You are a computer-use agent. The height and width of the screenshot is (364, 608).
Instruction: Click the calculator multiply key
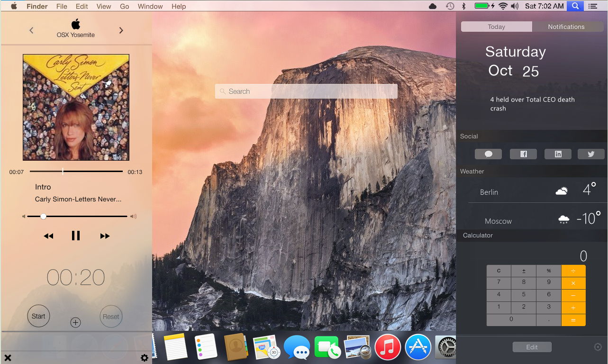point(573,283)
